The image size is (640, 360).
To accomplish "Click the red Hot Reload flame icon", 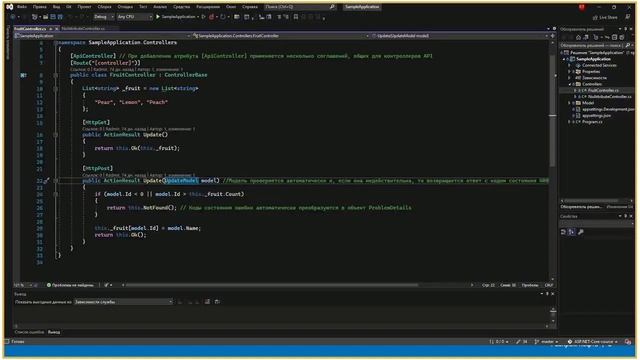I will [211, 17].
